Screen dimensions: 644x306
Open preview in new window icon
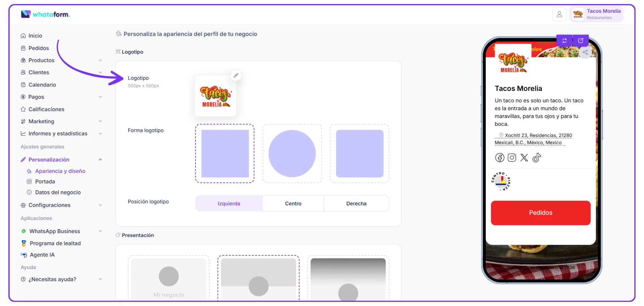(x=581, y=41)
